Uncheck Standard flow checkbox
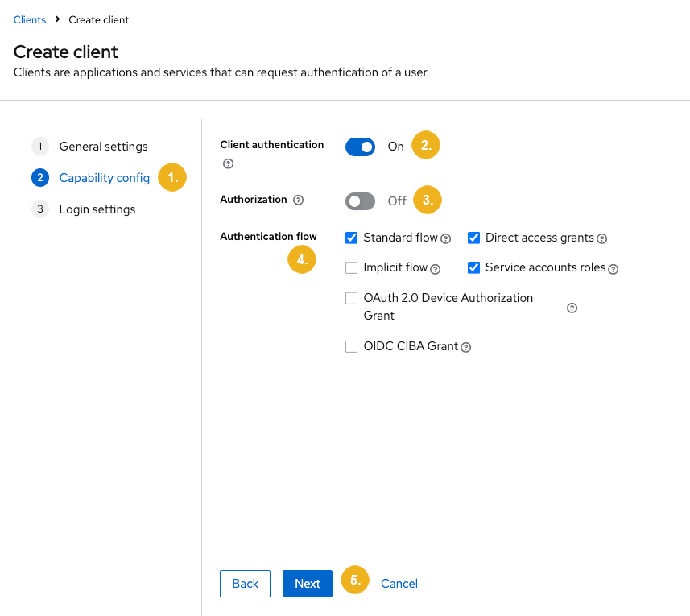The width and height of the screenshot is (690, 616). pos(351,238)
